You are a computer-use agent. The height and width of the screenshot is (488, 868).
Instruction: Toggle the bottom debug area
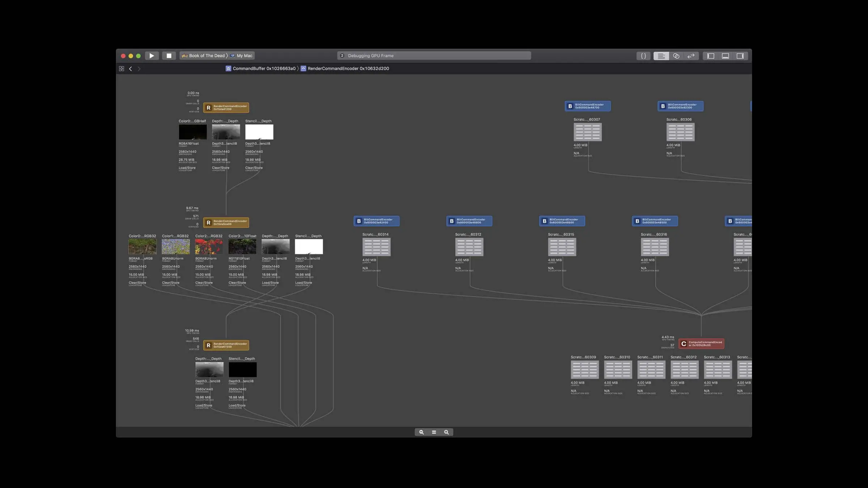(x=726, y=56)
